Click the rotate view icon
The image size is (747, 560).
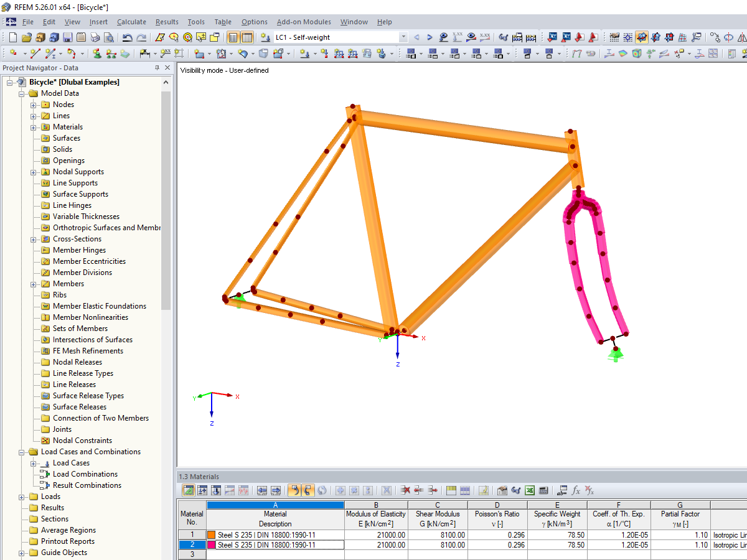(728, 37)
